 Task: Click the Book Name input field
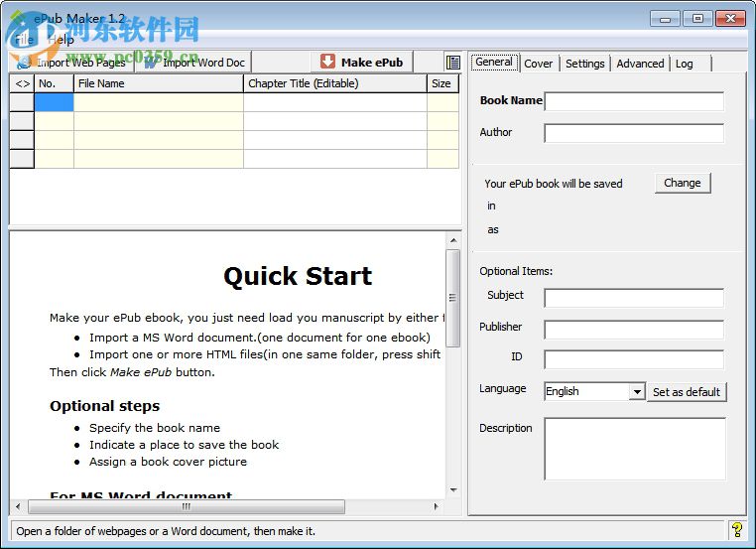[x=634, y=101]
